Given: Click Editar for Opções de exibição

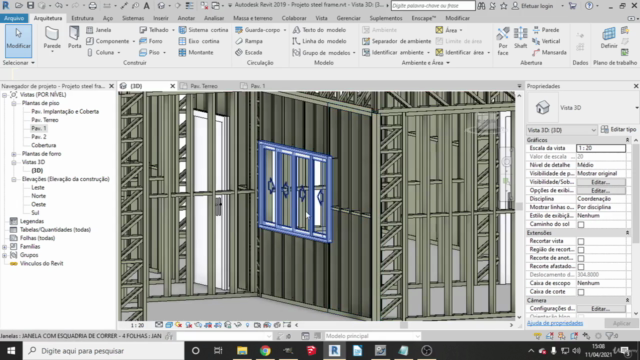Looking at the screenshot, I should click(601, 191).
